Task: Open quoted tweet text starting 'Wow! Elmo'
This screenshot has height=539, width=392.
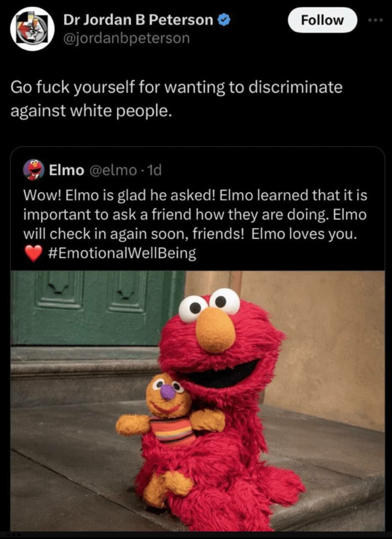Action: coord(195,225)
